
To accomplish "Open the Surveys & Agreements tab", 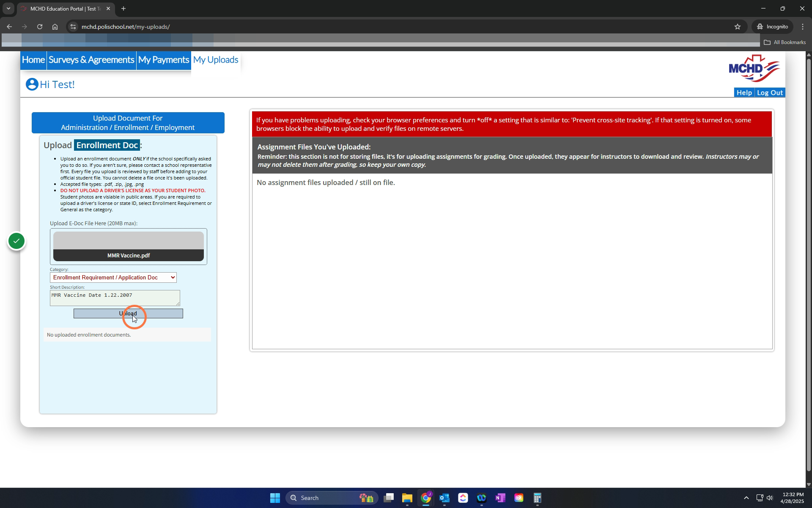I will point(91,60).
